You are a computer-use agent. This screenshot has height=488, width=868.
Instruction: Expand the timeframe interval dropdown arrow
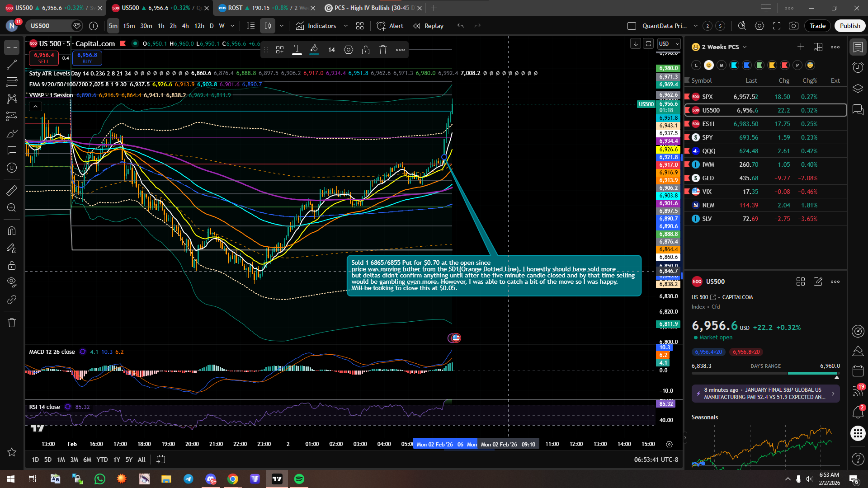[232, 26]
